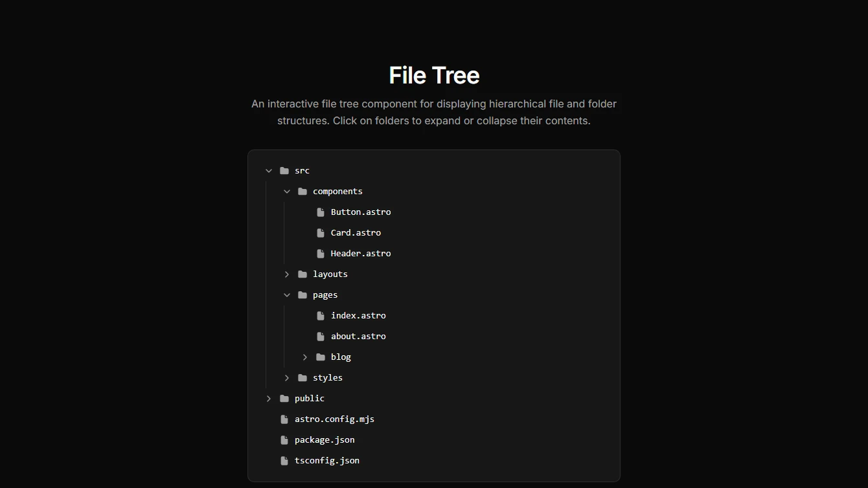868x488 pixels.
Task: Select the about.astro file
Action: click(358, 336)
